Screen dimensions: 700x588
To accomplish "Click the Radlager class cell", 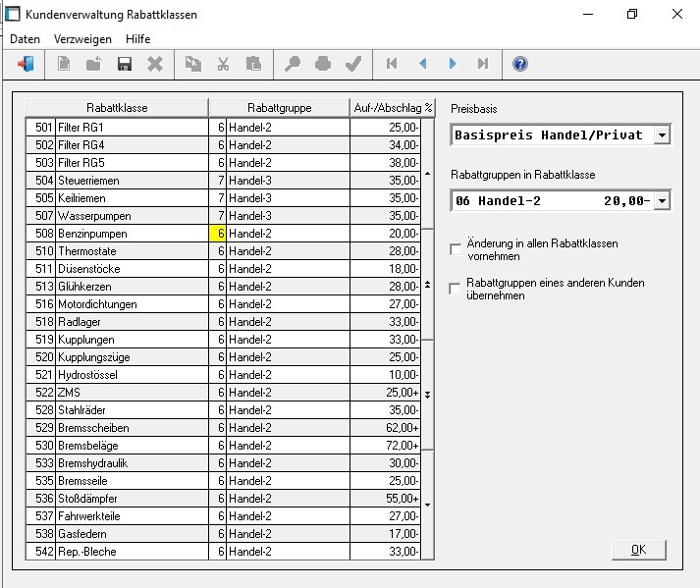I will pos(132,322).
